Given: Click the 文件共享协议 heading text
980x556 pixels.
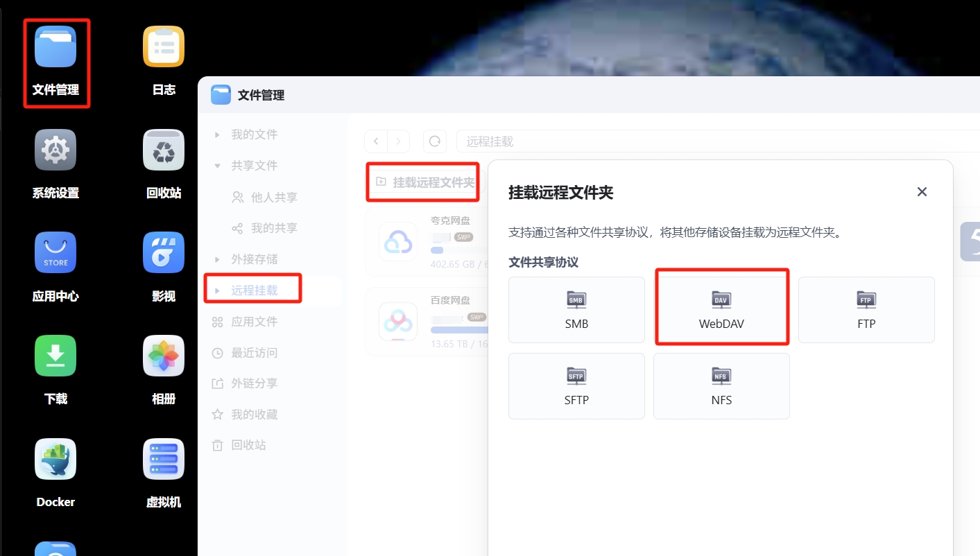Looking at the screenshot, I should pyautogui.click(x=543, y=263).
